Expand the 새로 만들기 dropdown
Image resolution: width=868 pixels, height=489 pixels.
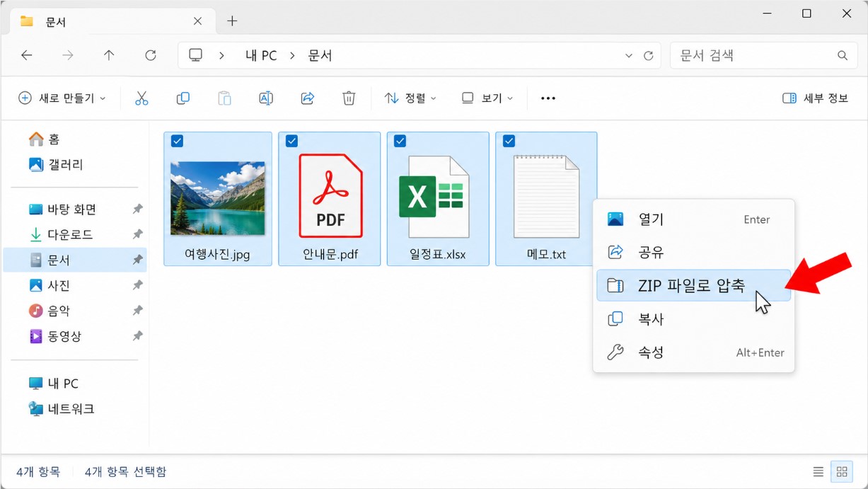click(62, 98)
